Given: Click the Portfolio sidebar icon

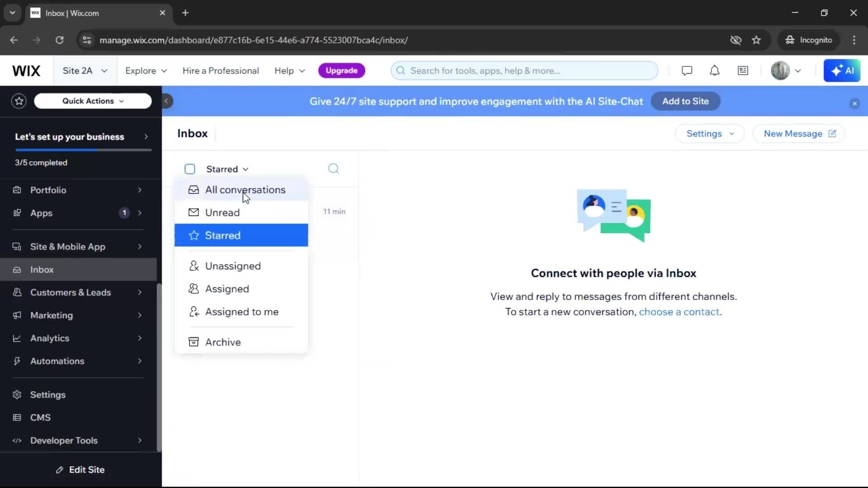Looking at the screenshot, I should [x=17, y=190].
